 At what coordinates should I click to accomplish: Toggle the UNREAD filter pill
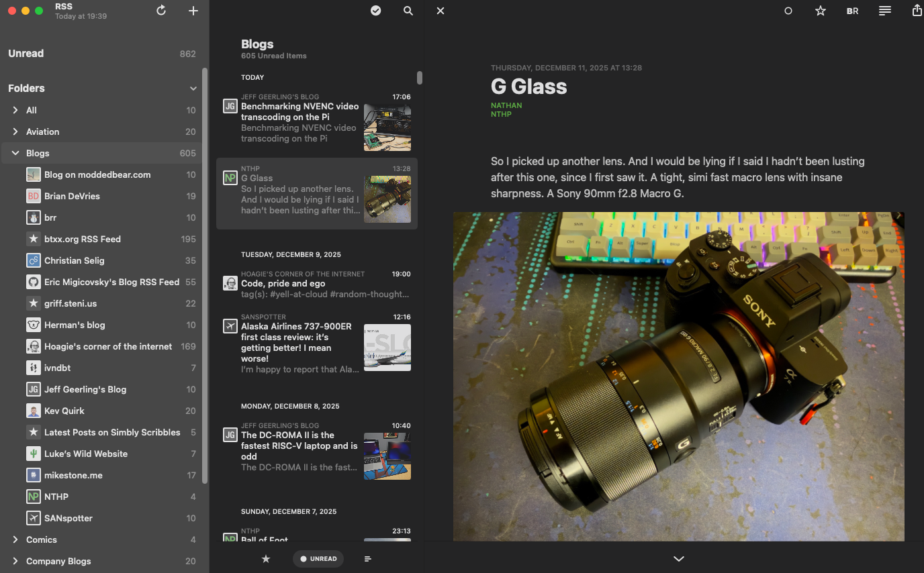(318, 558)
